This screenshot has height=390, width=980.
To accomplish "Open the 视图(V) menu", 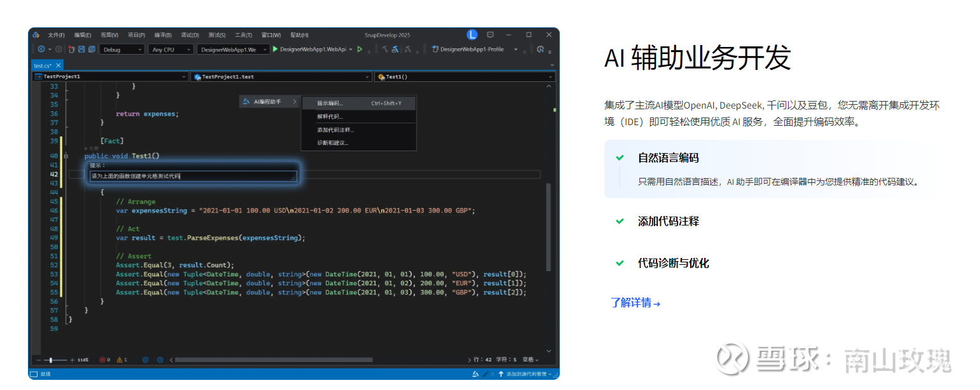I will coord(109,35).
